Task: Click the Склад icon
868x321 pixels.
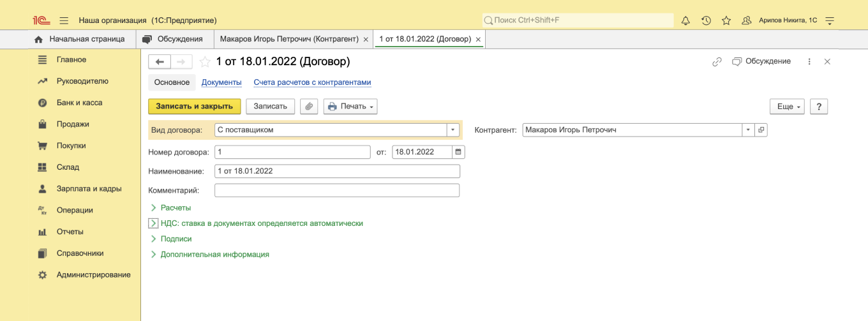Action: [43, 167]
